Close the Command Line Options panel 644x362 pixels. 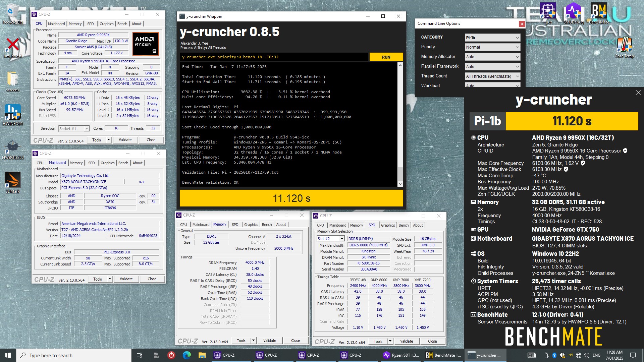click(x=522, y=24)
